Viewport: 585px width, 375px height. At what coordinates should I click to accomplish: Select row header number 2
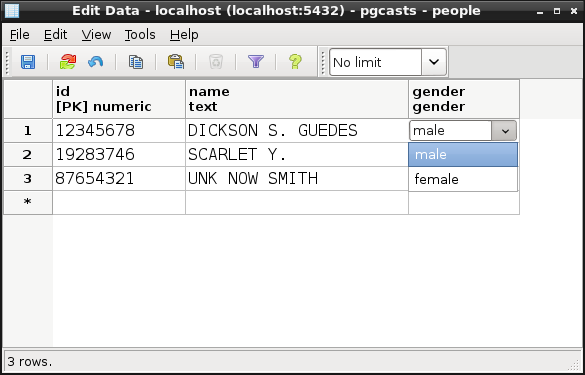(28, 154)
